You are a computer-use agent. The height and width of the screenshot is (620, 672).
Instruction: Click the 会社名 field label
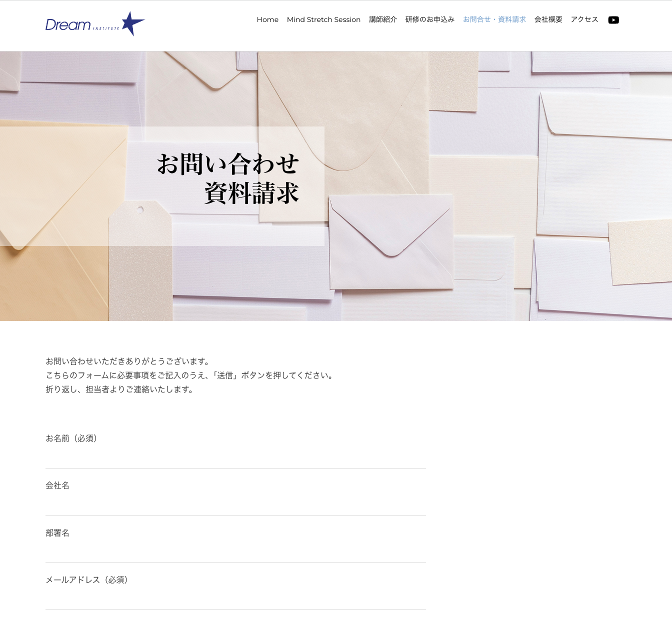57,485
